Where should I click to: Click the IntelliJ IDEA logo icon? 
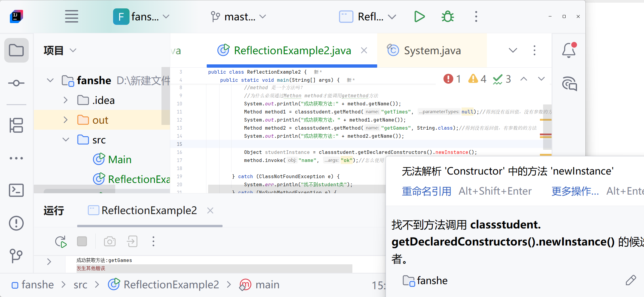click(x=16, y=16)
